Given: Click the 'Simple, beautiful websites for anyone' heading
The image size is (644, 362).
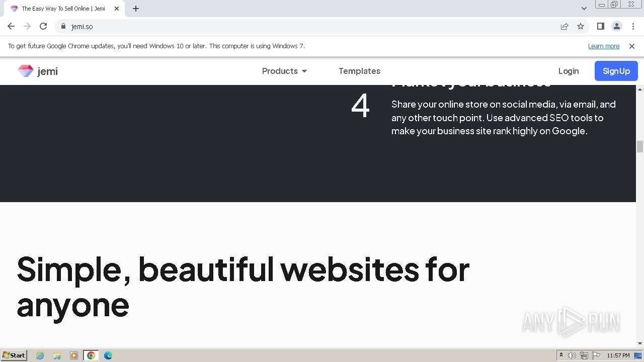Looking at the screenshot, I should point(243,287).
